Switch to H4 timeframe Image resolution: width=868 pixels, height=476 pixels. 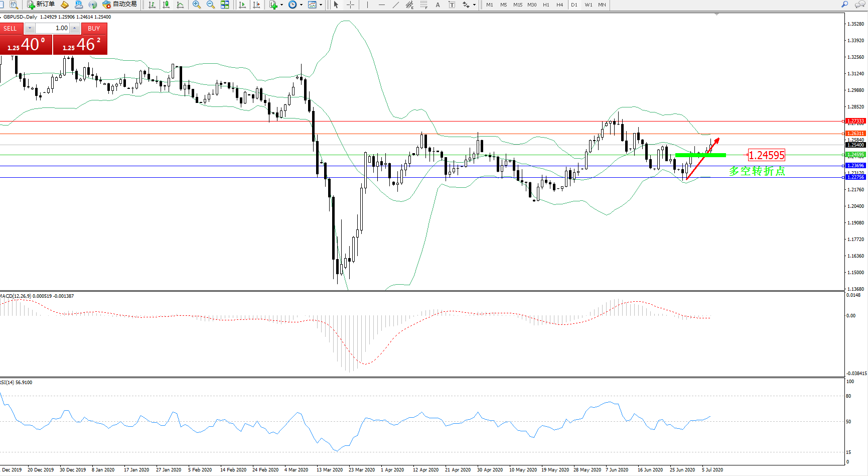[559, 5]
